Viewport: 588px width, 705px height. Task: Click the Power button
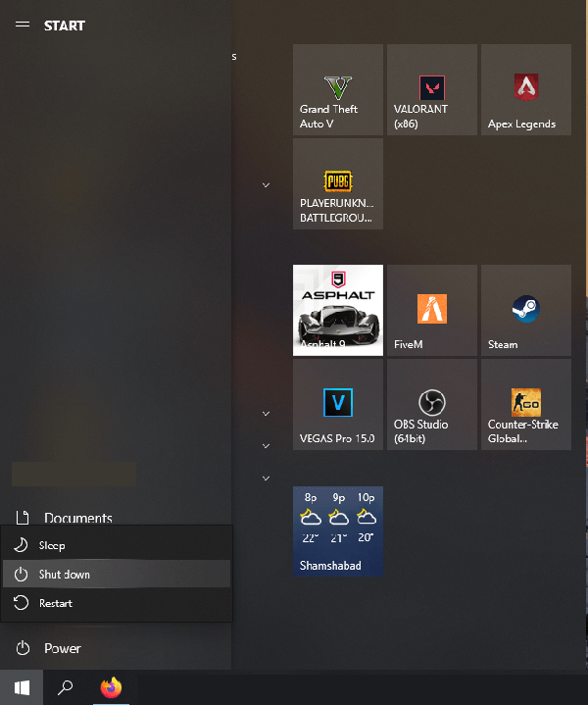point(62,648)
